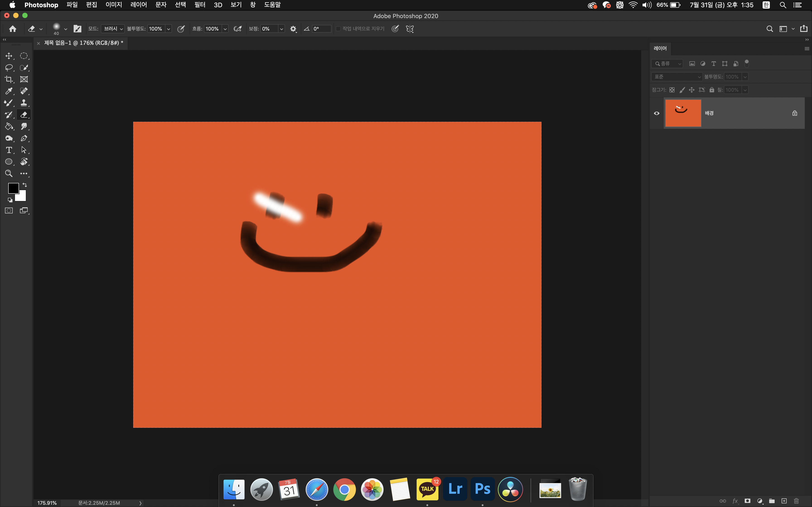The height and width of the screenshot is (507, 812).
Task: Select the Eyedropper tool
Action: click(9, 91)
